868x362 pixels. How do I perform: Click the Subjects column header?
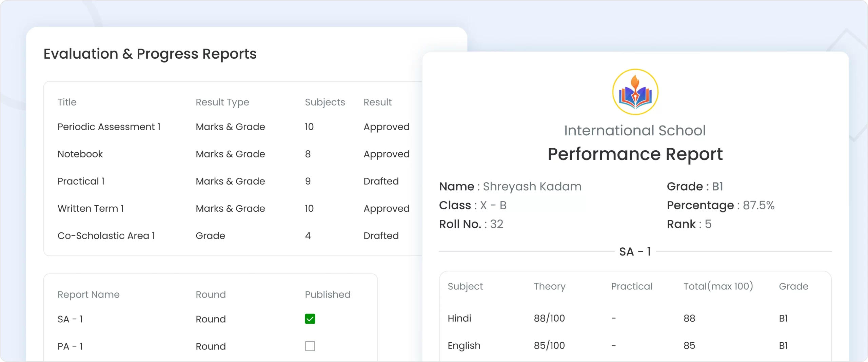click(325, 102)
